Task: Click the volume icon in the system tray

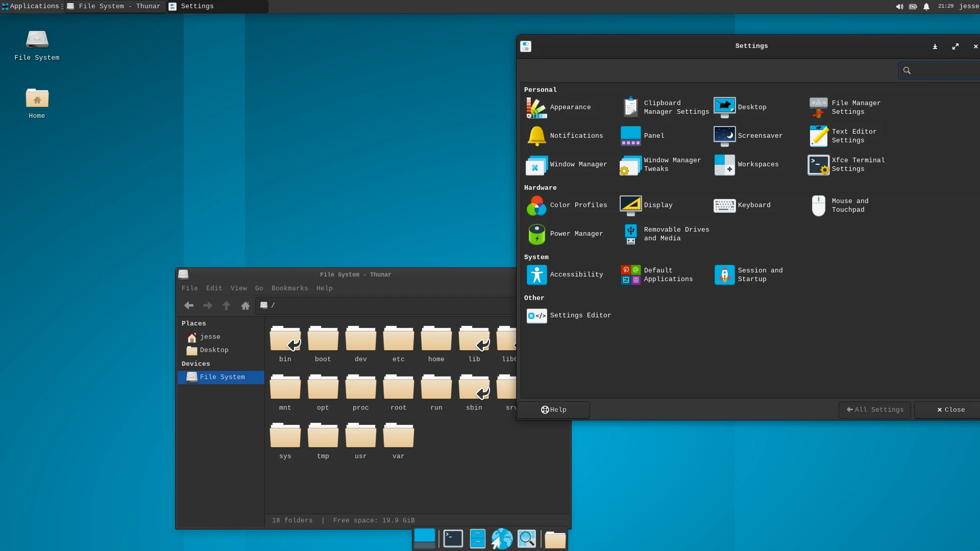Action: 899,6
